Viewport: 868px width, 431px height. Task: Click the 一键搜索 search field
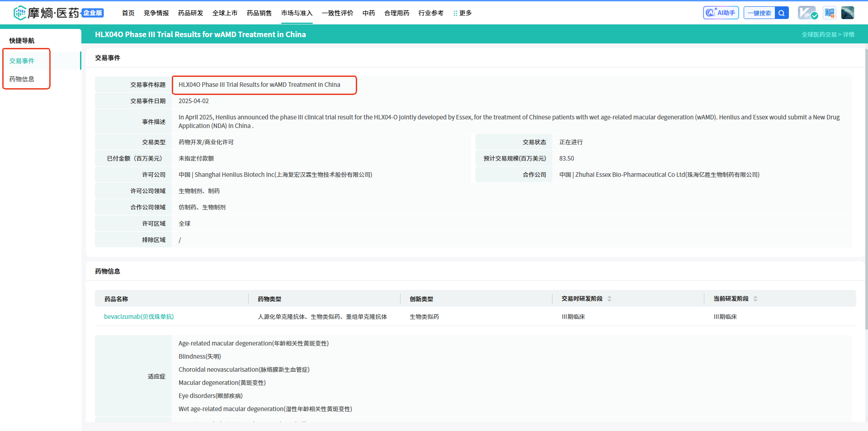click(759, 13)
